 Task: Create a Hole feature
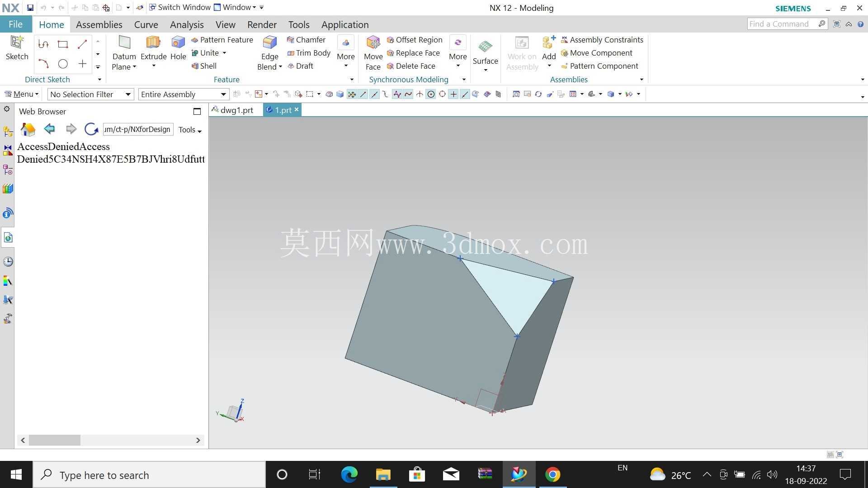pos(178,48)
